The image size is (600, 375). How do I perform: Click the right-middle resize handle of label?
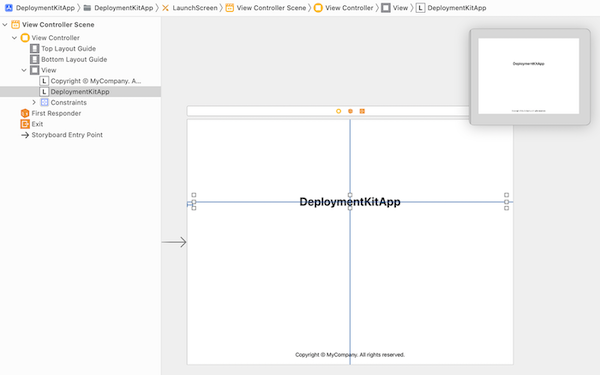coord(506,202)
